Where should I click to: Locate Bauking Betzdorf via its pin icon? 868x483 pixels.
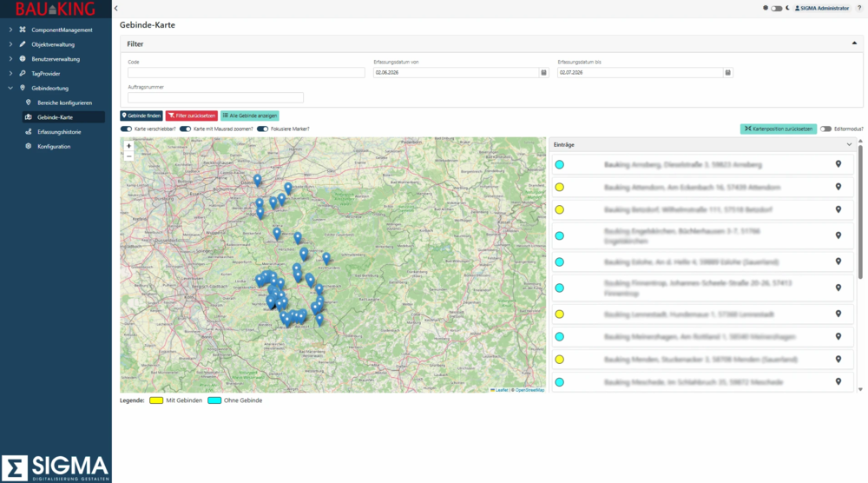point(838,209)
